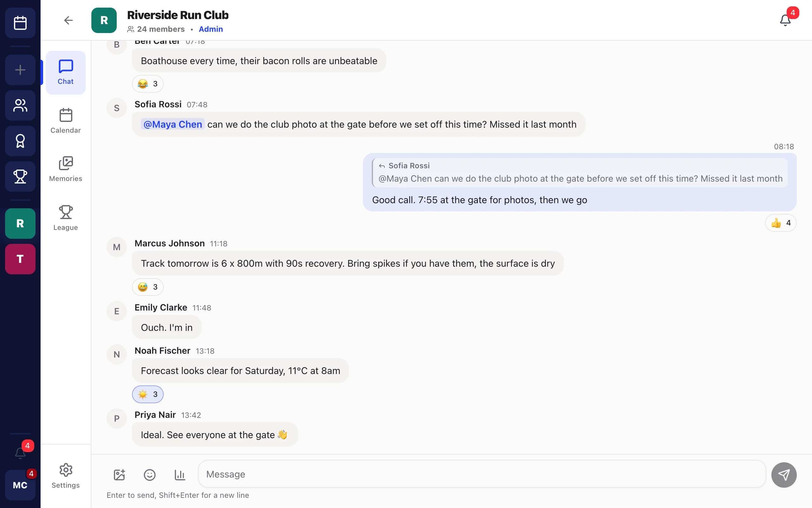The image size is (812, 508).
Task: Attach an image with the add-photo icon
Action: point(120,475)
